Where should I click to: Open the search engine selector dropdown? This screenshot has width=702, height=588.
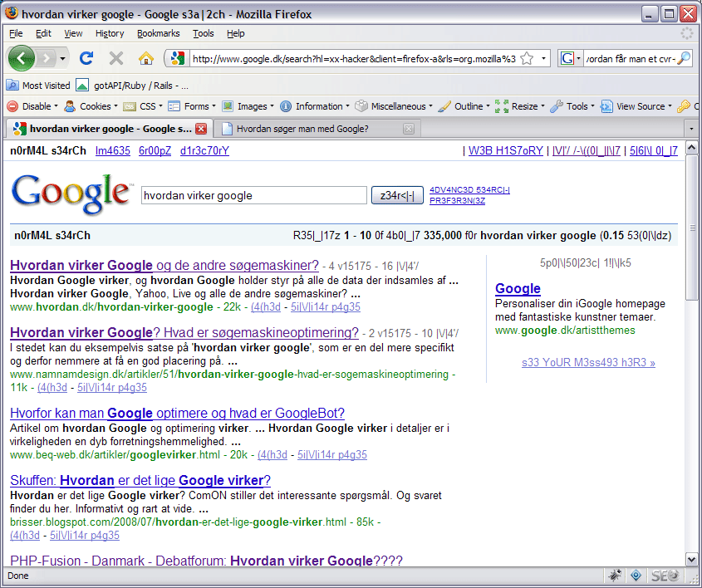[571, 59]
